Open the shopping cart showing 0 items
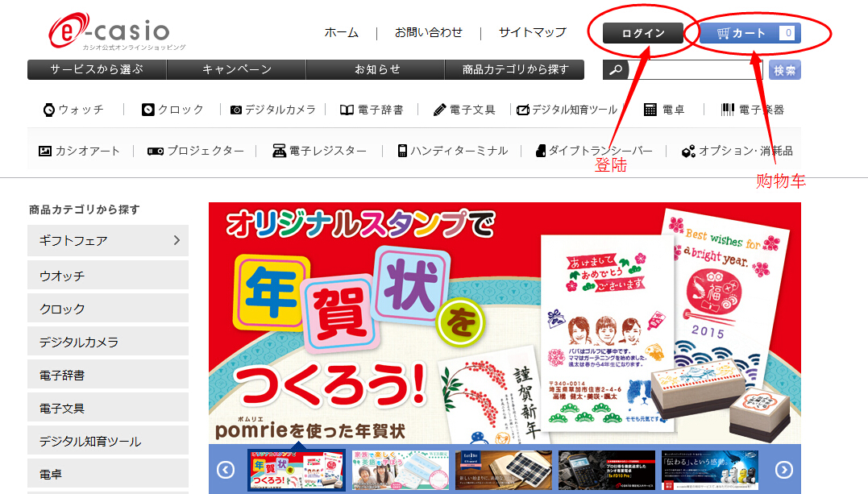Viewport: 868px width, 494px height. pos(750,31)
